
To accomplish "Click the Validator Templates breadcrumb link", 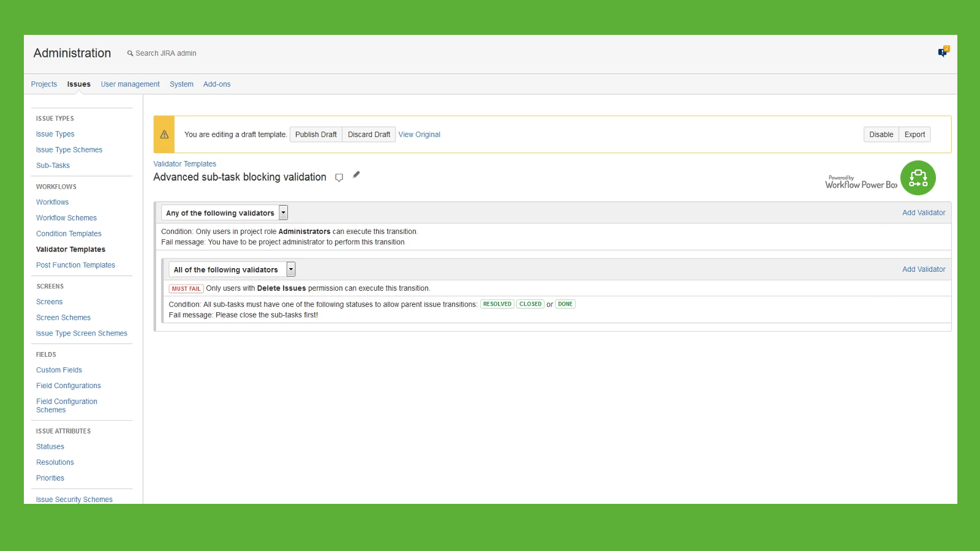I will click(x=184, y=164).
